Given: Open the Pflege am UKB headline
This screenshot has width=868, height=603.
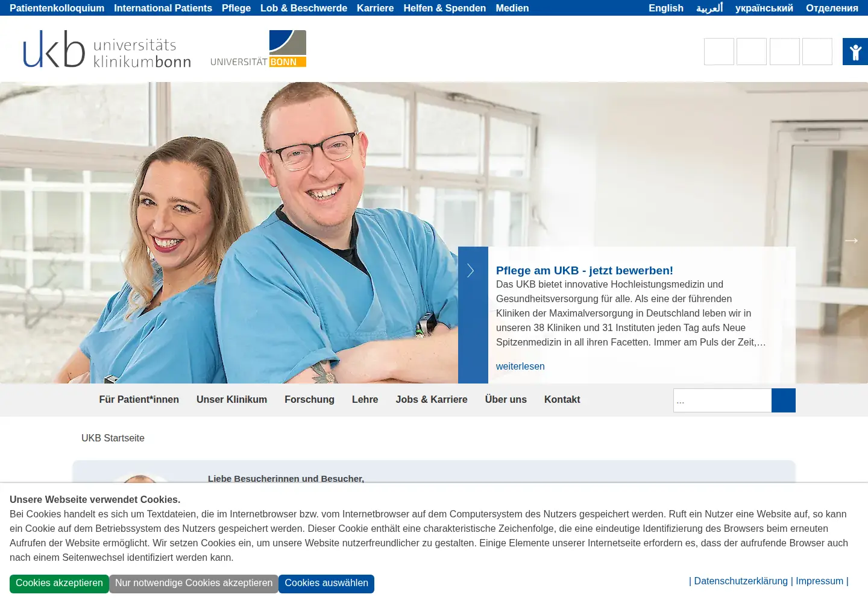Looking at the screenshot, I should point(585,271).
